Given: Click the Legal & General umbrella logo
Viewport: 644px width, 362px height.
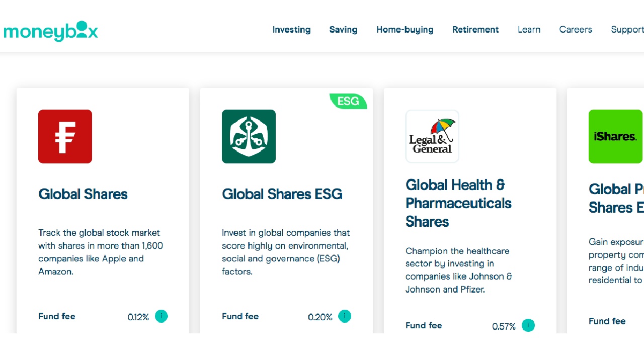Looking at the screenshot, I should point(432,136).
